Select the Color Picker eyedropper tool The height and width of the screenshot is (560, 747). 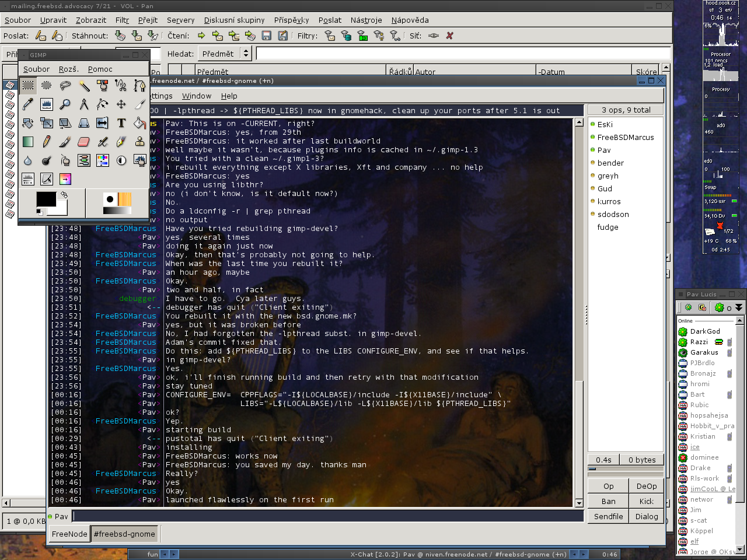pos(28,104)
